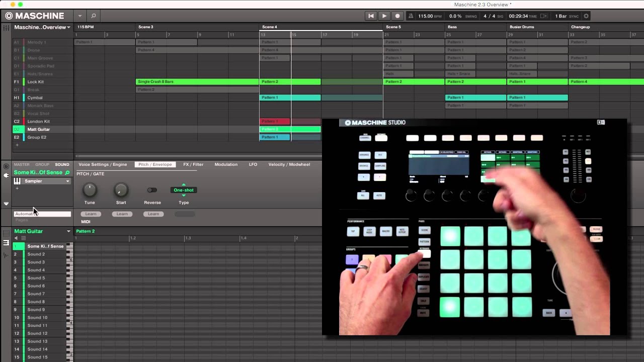The width and height of the screenshot is (644, 362).
Task: Open the Matt Guitar group dropdown arrow
Action: [68, 231]
